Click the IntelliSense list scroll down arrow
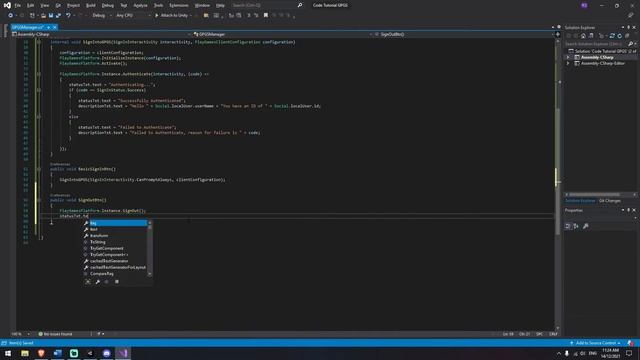 click(x=150, y=274)
